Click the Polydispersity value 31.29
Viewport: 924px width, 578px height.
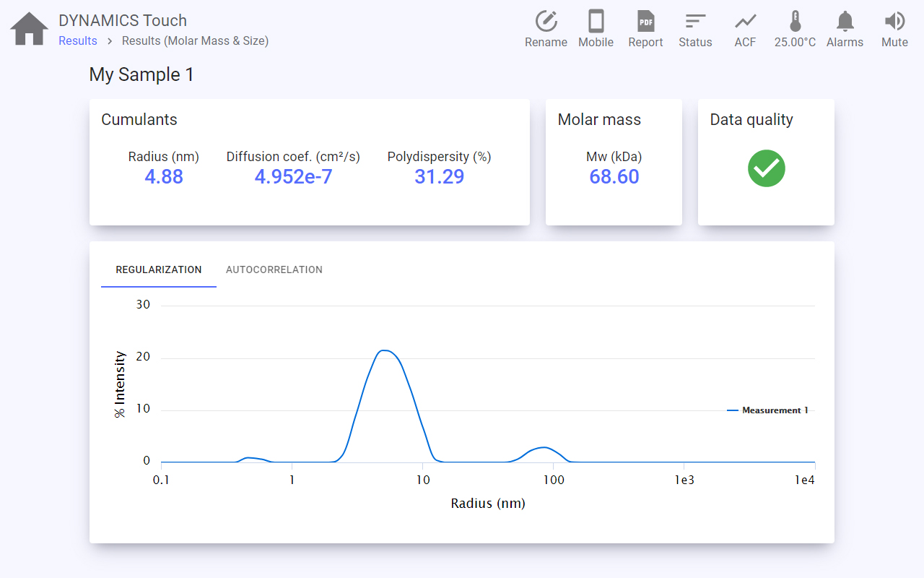439,177
